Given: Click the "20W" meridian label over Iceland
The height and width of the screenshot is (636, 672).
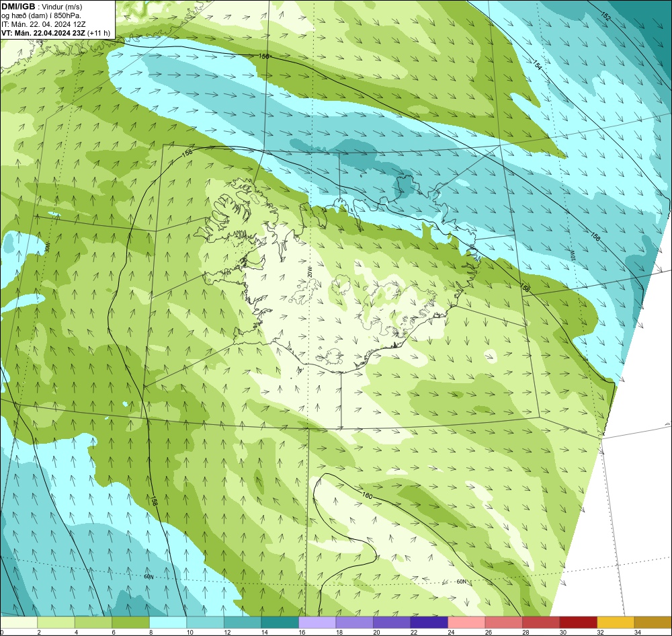Looking at the screenshot, I should coord(310,271).
